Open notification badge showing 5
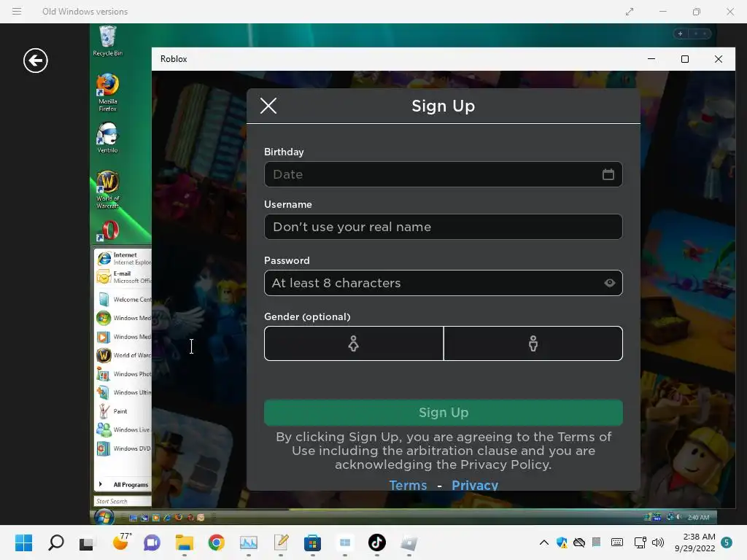Screen dimensions: 747x560 (727, 542)
